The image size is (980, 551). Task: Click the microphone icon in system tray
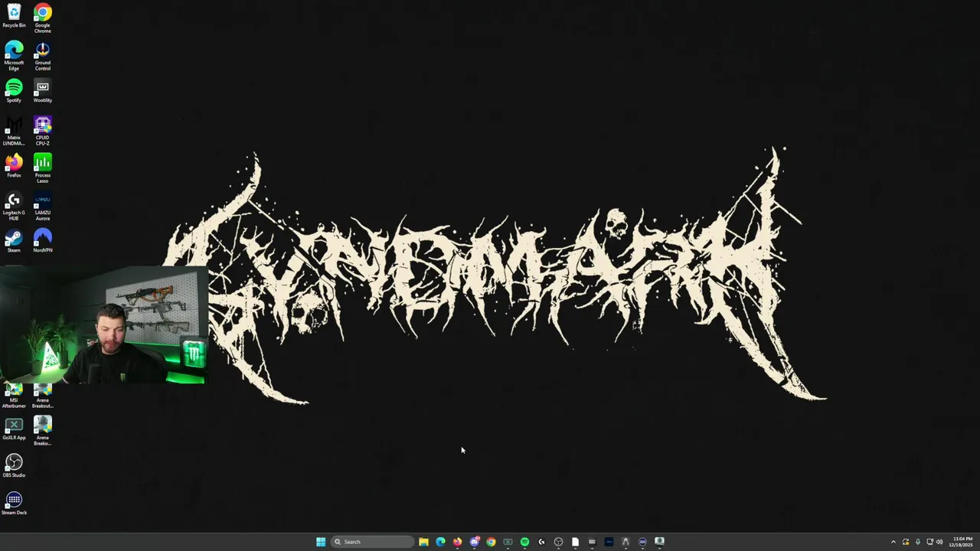[917, 542]
